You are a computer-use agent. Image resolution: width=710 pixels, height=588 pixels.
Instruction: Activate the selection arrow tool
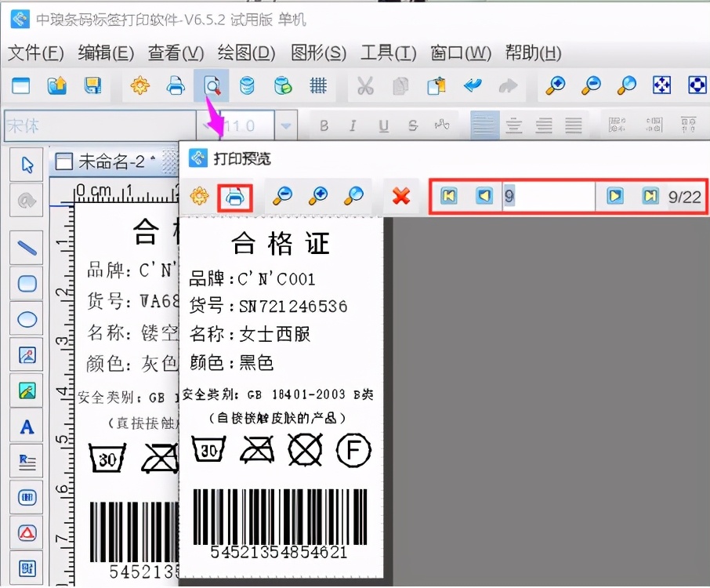point(26,165)
